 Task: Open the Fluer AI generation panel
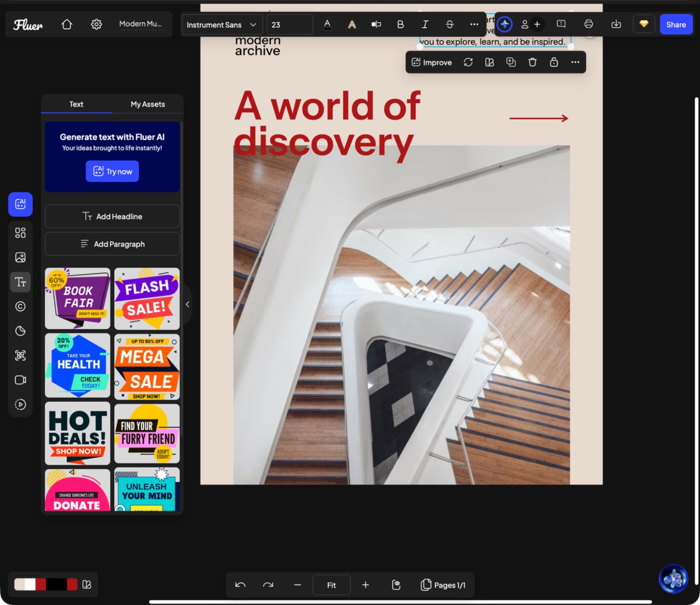tap(20, 205)
